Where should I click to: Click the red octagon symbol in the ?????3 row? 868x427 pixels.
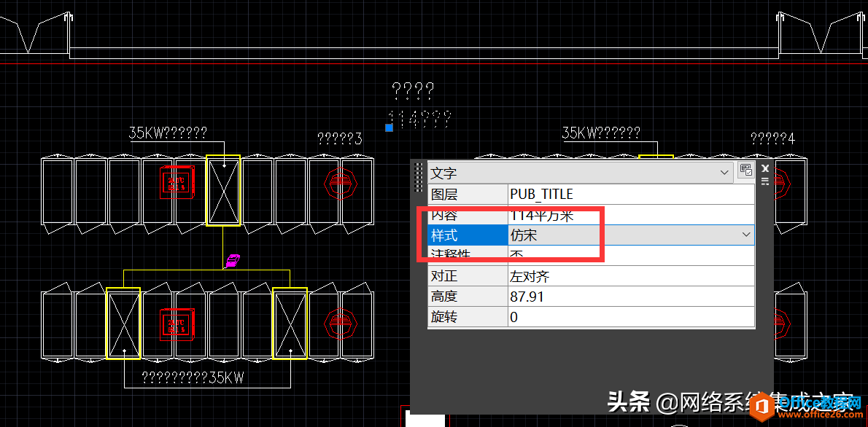(341, 184)
